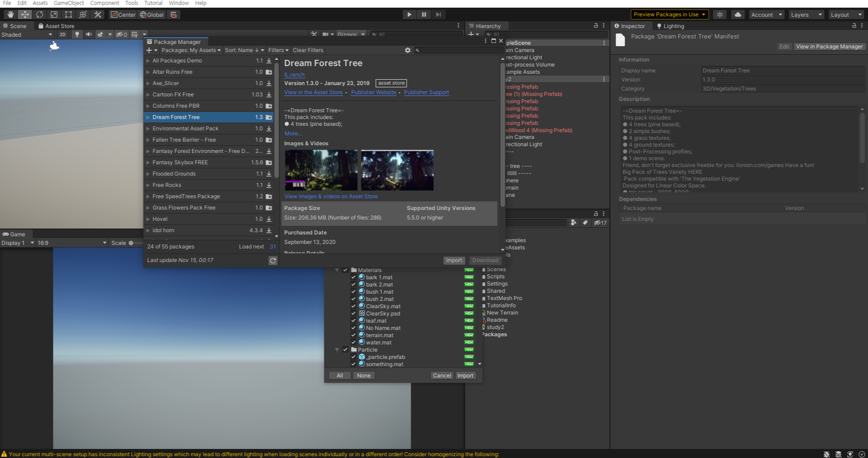Open the Layout dropdown
Viewport: 868px width, 458px height.
(846, 14)
